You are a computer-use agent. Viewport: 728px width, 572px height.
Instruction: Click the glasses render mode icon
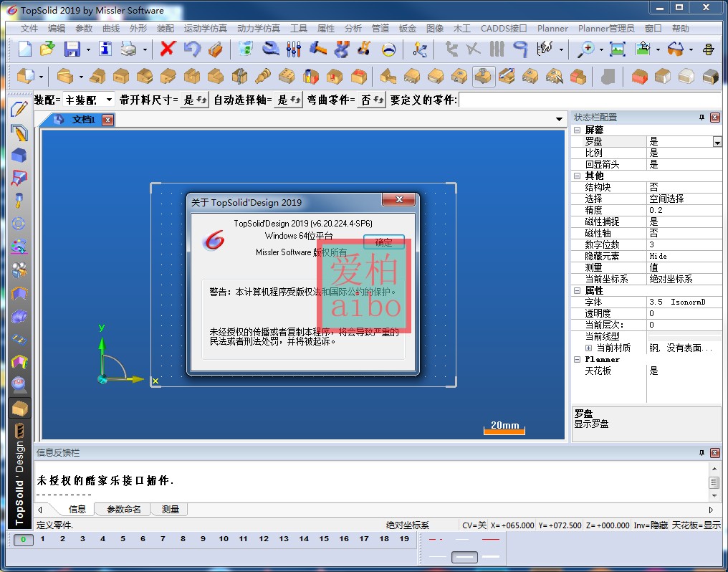676,49
